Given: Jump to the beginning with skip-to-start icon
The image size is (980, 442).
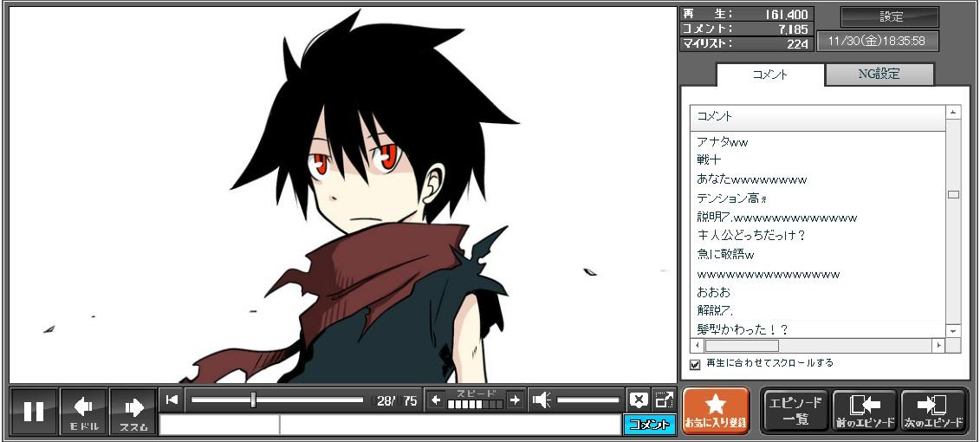Looking at the screenshot, I should tap(172, 400).
